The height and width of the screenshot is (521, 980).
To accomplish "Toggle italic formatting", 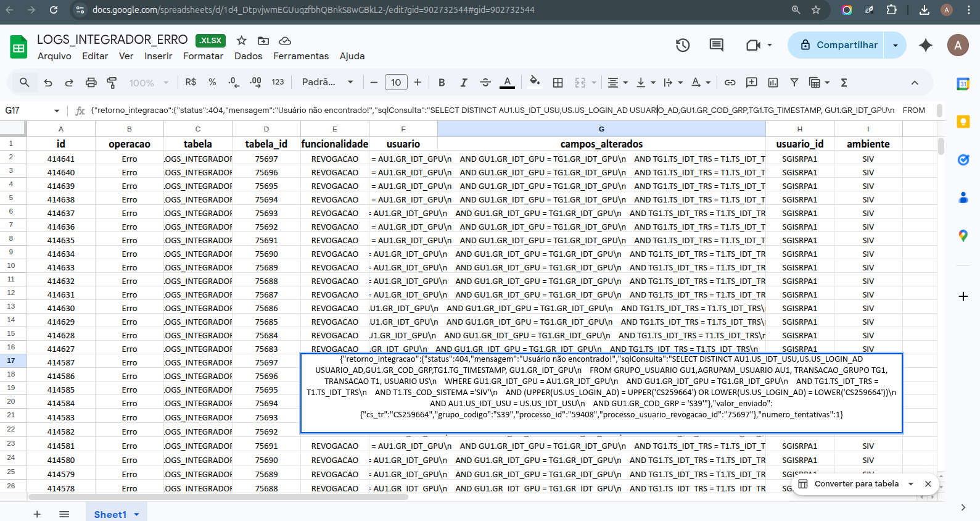I will click(463, 83).
